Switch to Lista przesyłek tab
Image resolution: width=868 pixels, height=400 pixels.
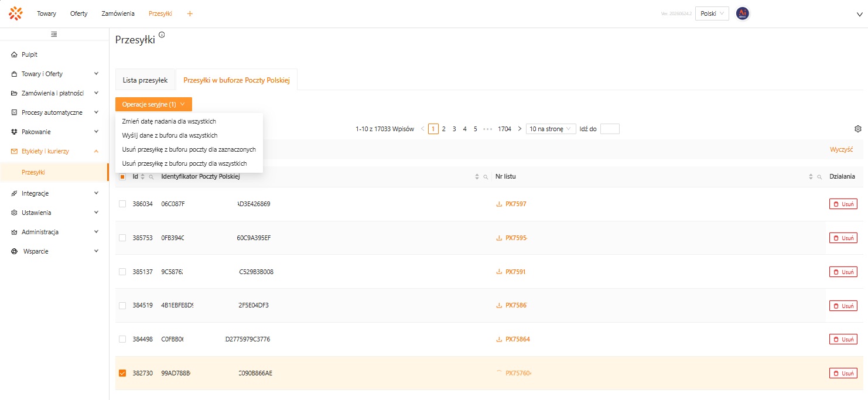145,80
